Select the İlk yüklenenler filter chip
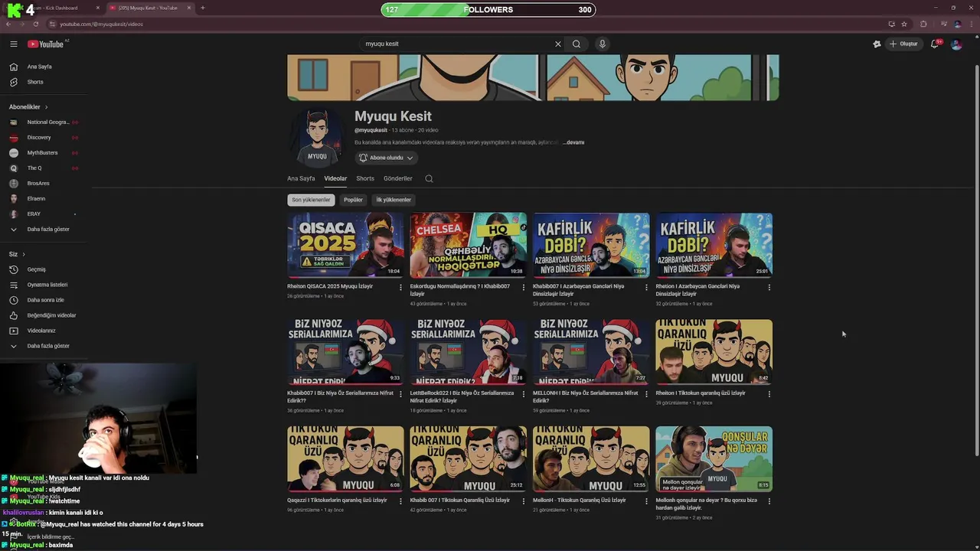Screen dimensions: 980x551 [394, 200]
